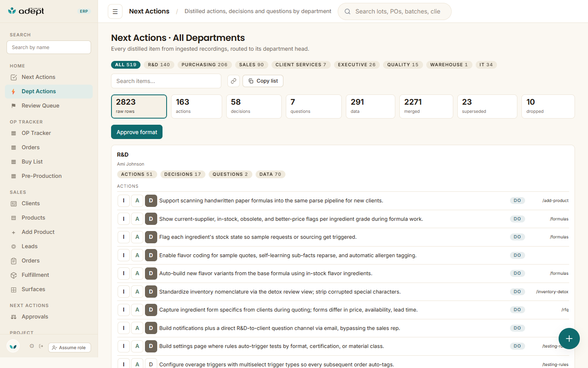Filter by the Client Services 7 tab

pos(301,65)
